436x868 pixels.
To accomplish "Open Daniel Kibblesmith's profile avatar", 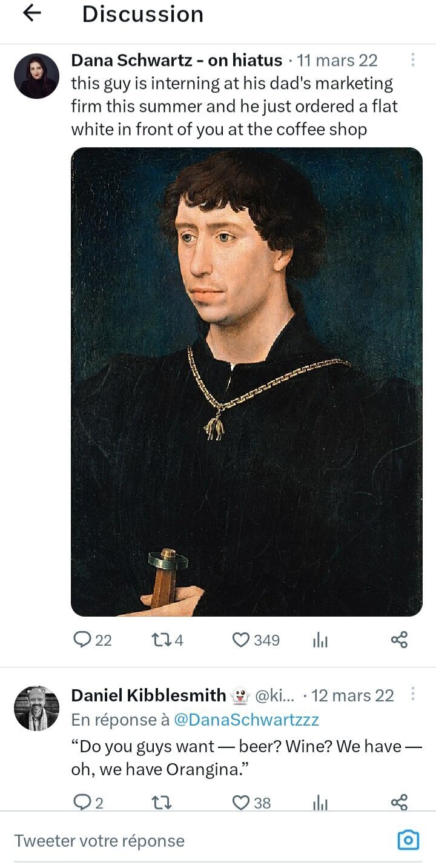I will click(36, 708).
